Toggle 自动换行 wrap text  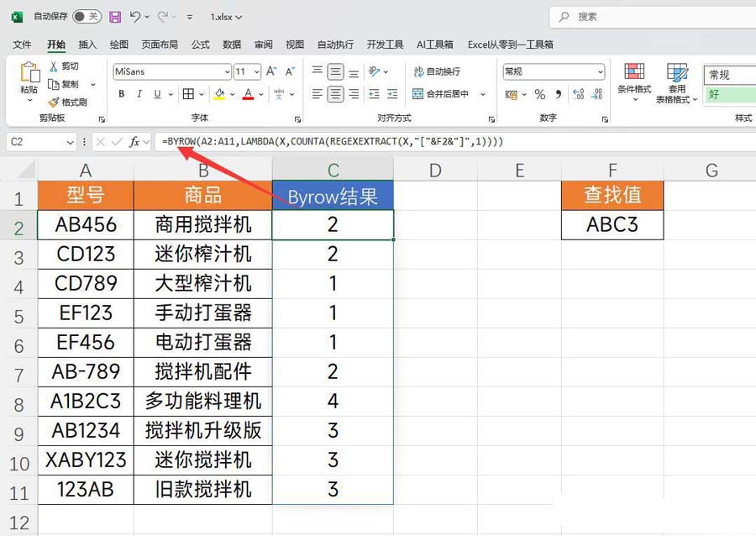437,71
